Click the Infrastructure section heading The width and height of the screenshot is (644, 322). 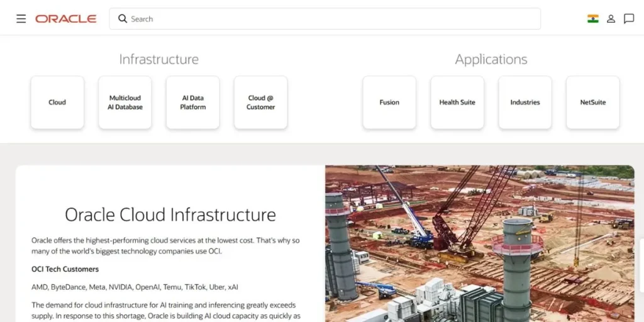coord(159,59)
